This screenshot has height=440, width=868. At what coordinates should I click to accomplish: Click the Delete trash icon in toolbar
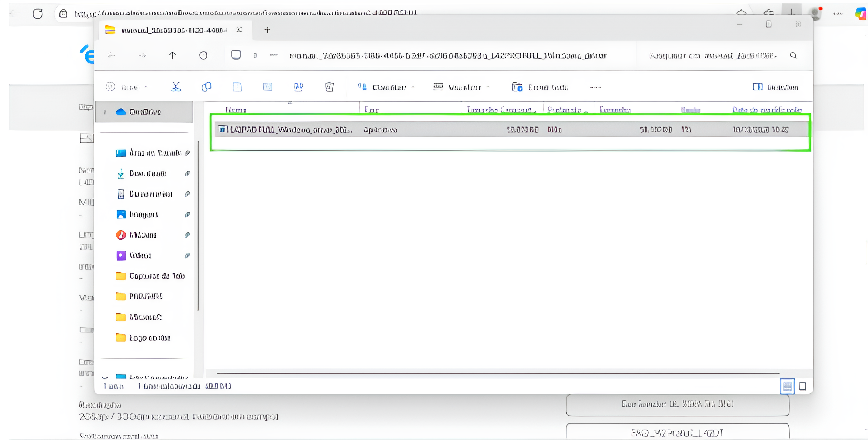pos(329,87)
